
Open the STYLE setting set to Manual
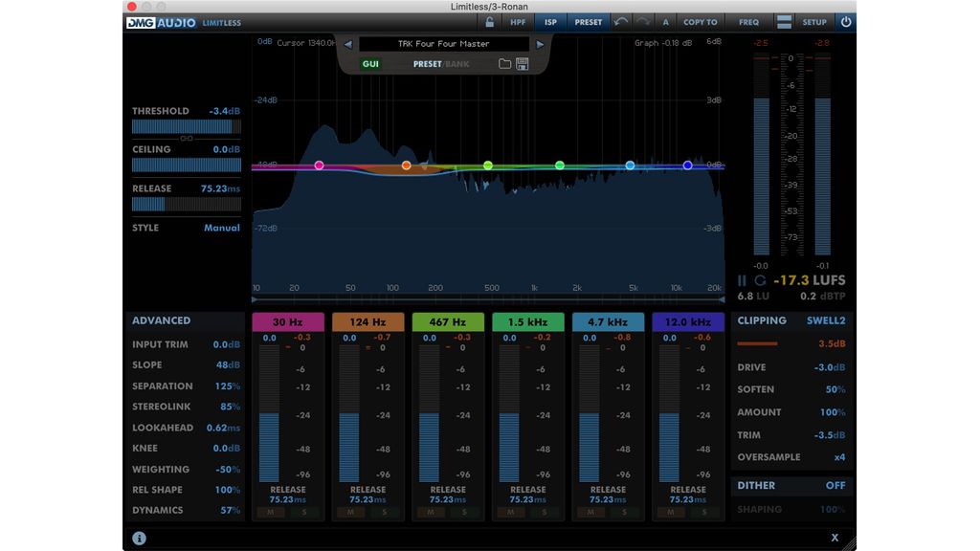222,228
